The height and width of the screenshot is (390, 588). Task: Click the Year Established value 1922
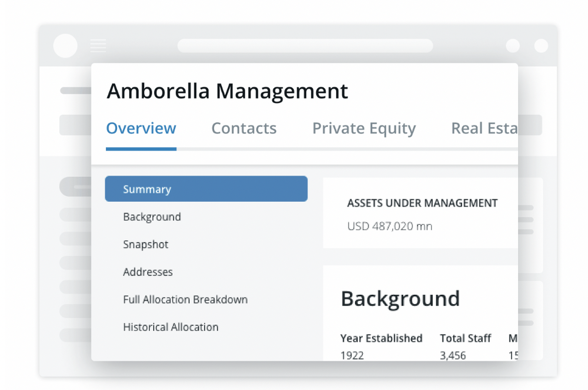click(352, 355)
